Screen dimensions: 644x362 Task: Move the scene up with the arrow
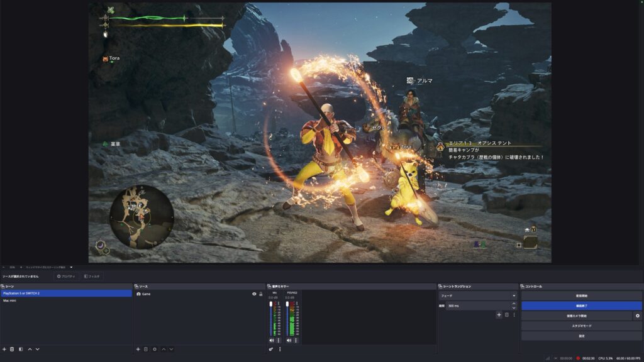pos(30,349)
